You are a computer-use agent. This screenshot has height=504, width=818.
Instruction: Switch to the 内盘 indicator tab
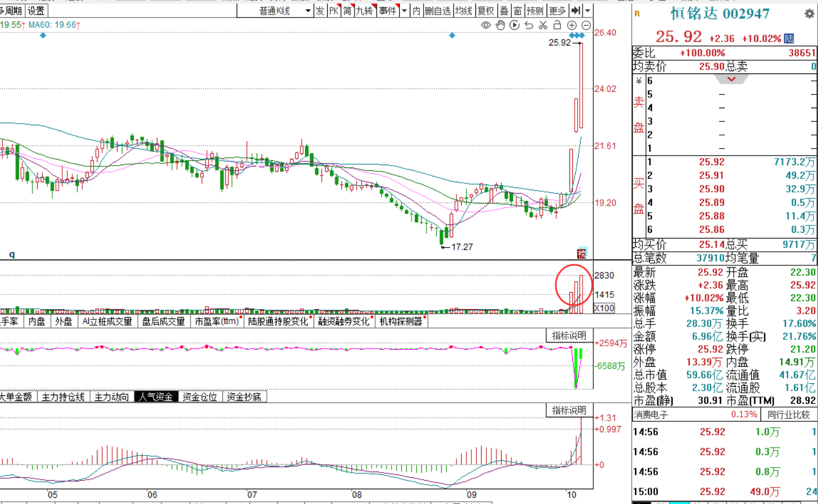tap(36, 321)
